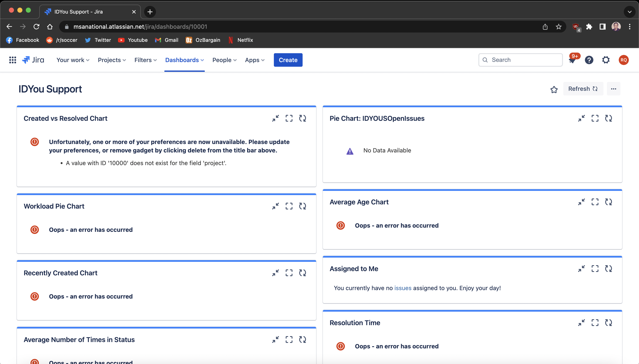
Task: Open the Gmail bookmark
Action: (167, 40)
